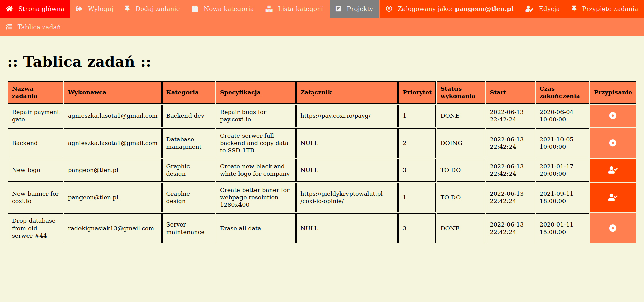Click the pushpin icon beside Dodaj zadanie
The height and width of the screenshot is (302, 644).
coord(127,9)
